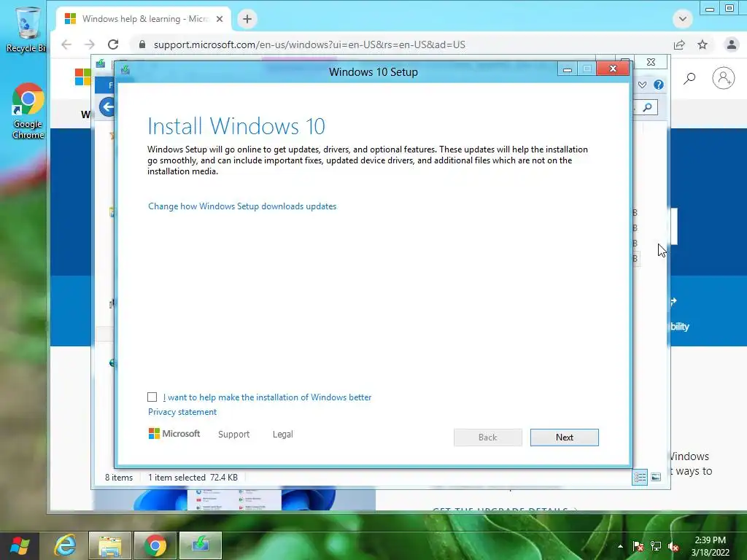Image resolution: width=747 pixels, height=560 pixels.
Task: Select Windows Setup taskbar icon
Action: (x=201, y=545)
